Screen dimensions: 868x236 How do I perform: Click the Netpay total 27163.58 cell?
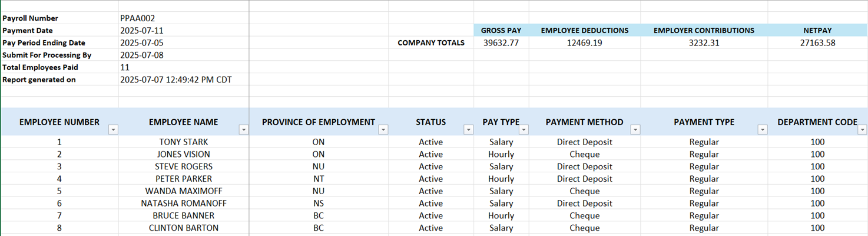[x=817, y=43]
